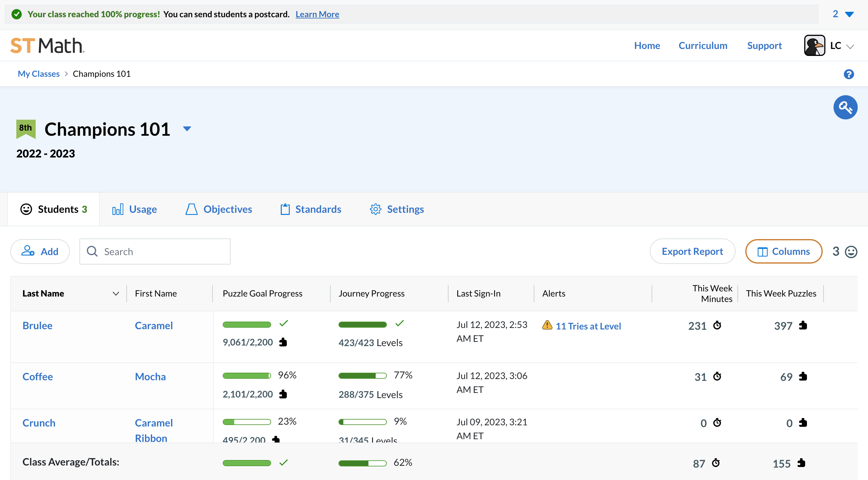Screen dimensions: 868x480
Task: Click the warning triangle next to Brulee's alert
Action: pos(547,325)
